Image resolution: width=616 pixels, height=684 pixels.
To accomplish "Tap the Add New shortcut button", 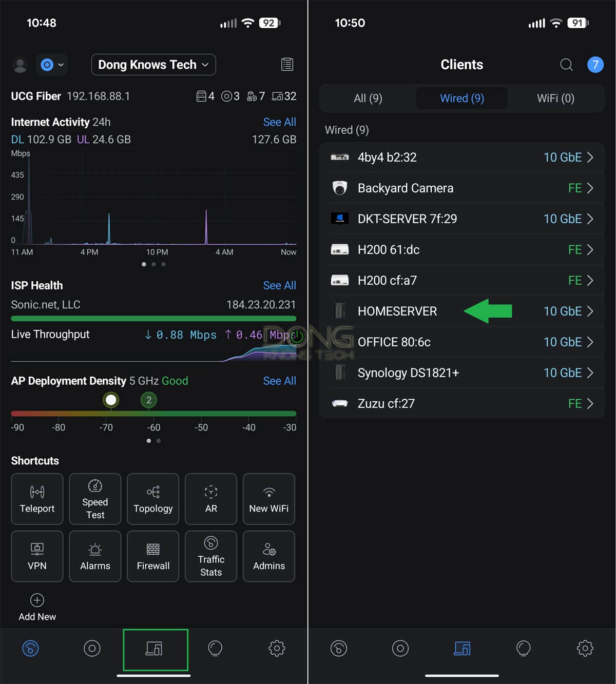I will (x=36, y=607).
